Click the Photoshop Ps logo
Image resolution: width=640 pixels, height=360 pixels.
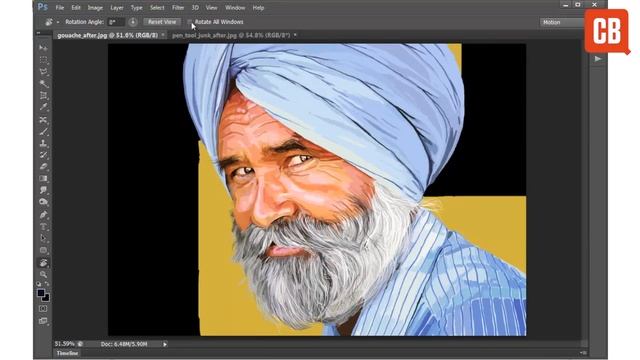tap(42, 7)
